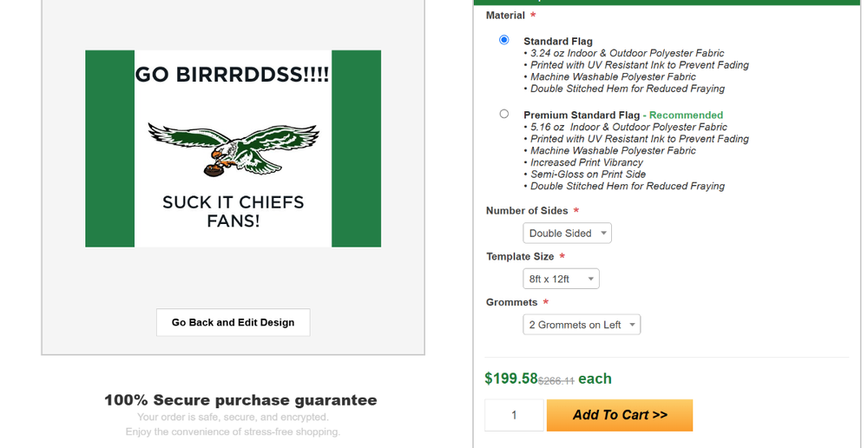Click the green Recommended label
Image resolution: width=868 pixels, height=448 pixels.
coord(686,115)
